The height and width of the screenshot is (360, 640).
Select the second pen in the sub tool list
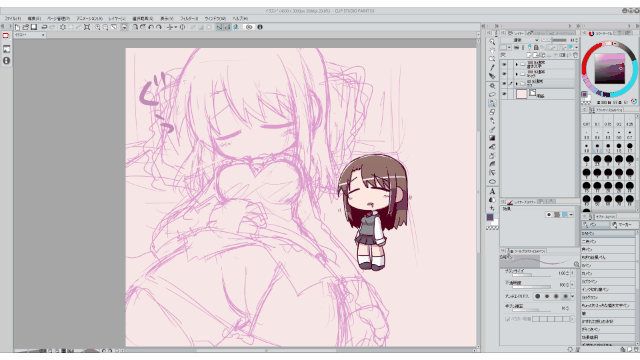(x=608, y=241)
